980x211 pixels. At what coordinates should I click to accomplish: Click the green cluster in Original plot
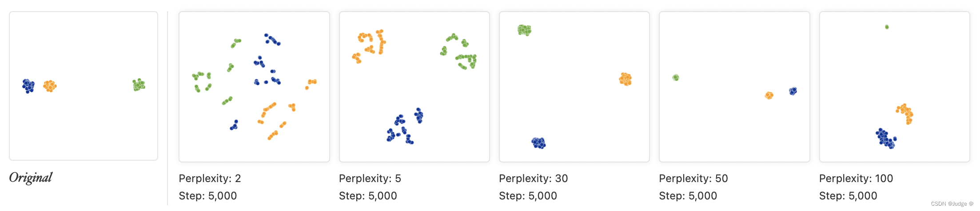click(x=139, y=85)
